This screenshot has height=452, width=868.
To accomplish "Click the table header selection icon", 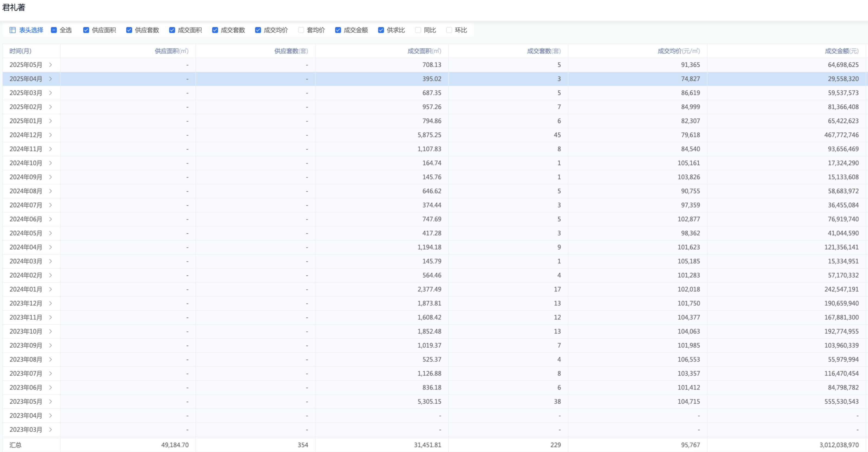I will tap(13, 30).
